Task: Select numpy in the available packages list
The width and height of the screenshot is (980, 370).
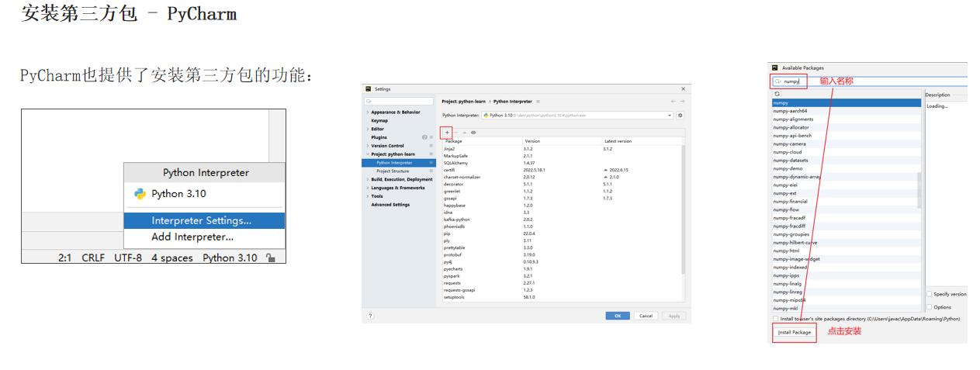Action: (x=847, y=102)
